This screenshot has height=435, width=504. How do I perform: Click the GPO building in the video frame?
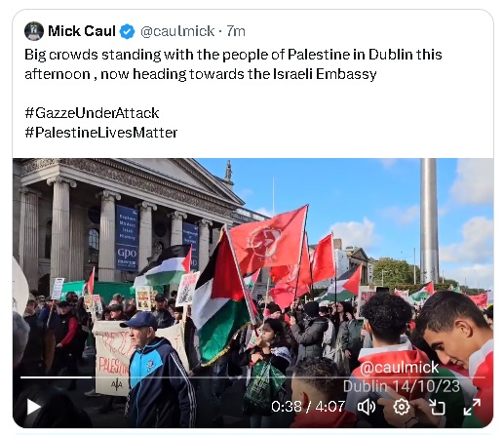(127, 221)
